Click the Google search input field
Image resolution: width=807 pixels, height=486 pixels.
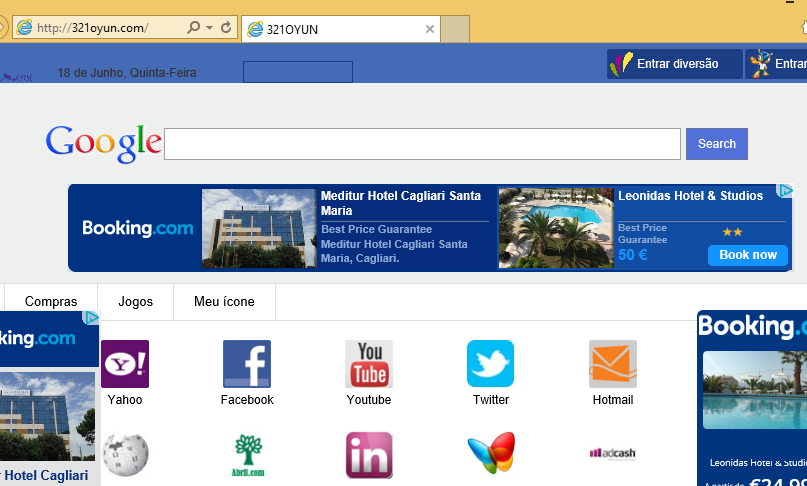[x=423, y=144]
